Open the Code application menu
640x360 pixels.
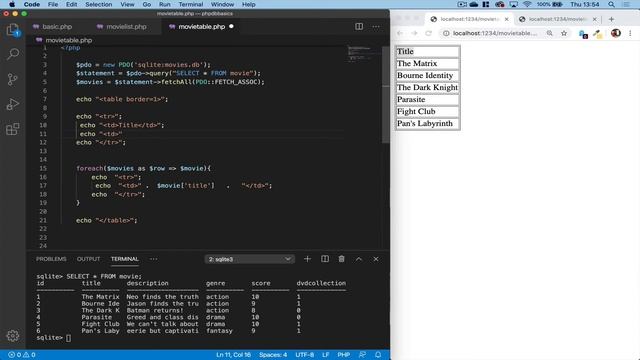31,4
